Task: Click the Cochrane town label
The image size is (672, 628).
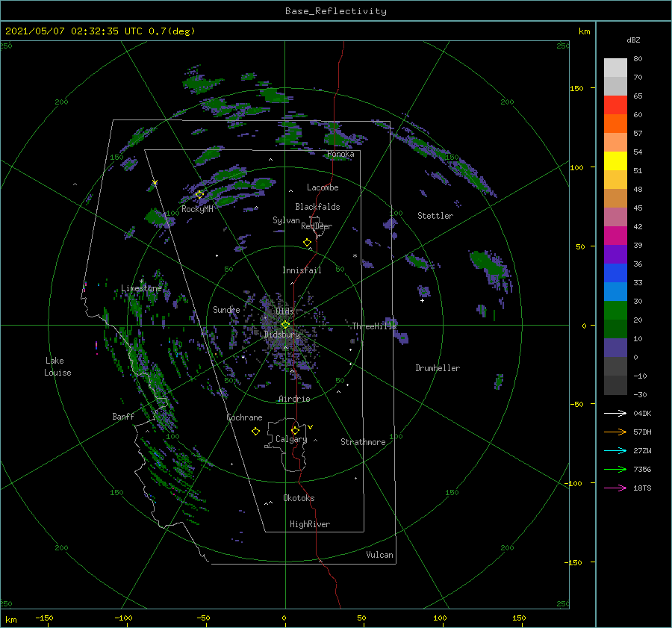Action: [244, 417]
